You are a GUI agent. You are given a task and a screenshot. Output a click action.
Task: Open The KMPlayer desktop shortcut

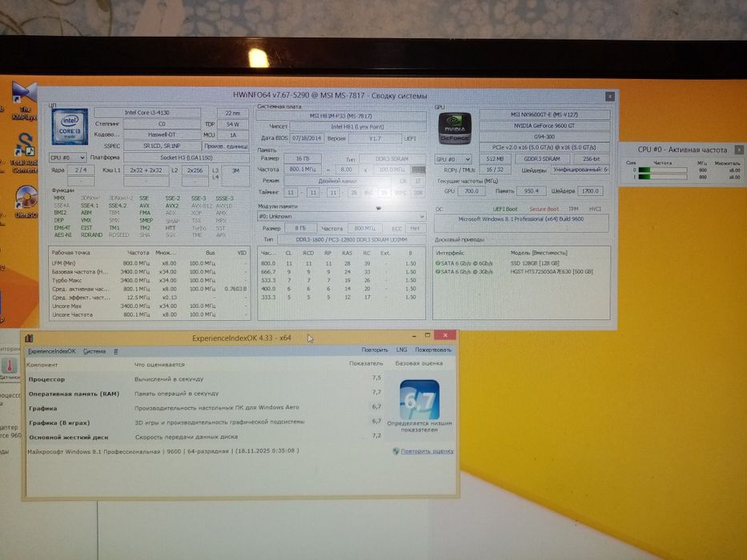pos(24,101)
